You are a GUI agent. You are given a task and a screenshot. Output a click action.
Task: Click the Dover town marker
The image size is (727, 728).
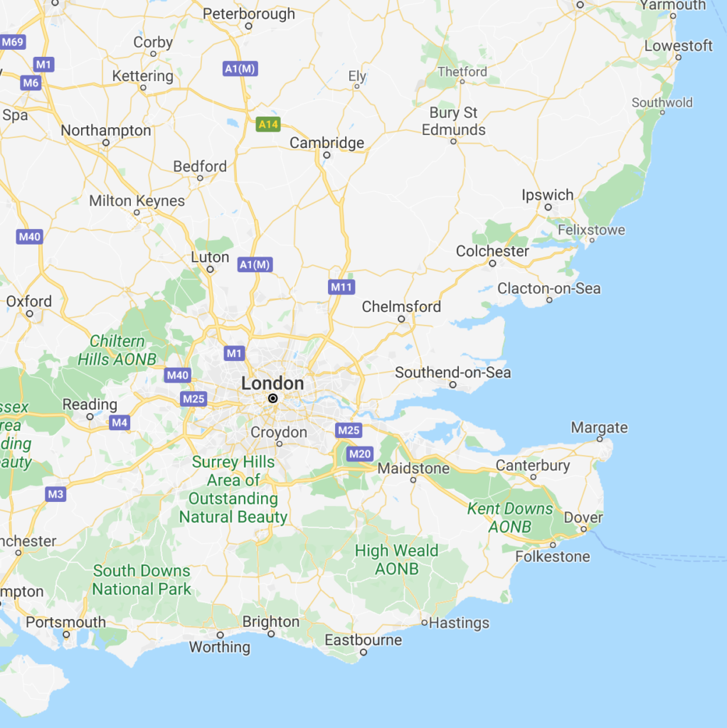click(583, 529)
